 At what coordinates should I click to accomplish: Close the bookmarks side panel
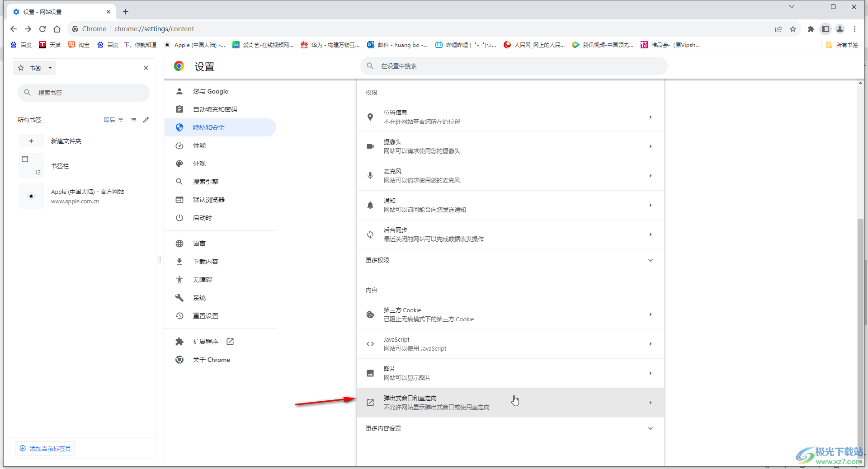[146, 68]
